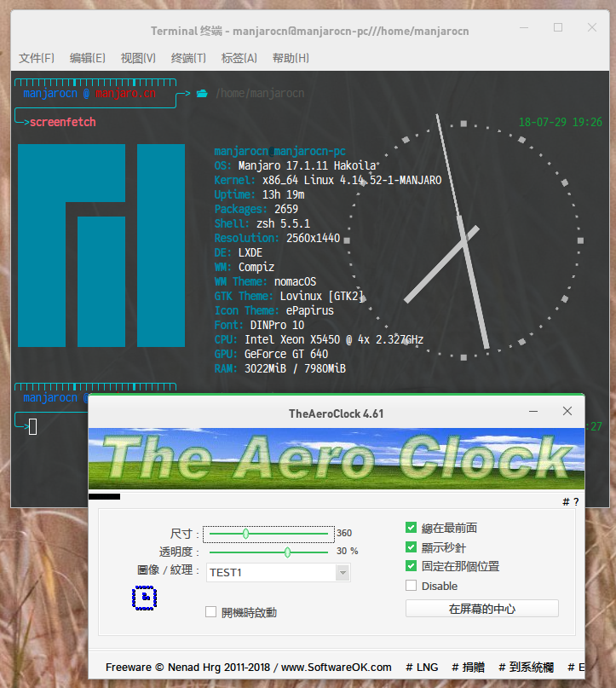
Task: Click the 360 size value
Action: 344,533
